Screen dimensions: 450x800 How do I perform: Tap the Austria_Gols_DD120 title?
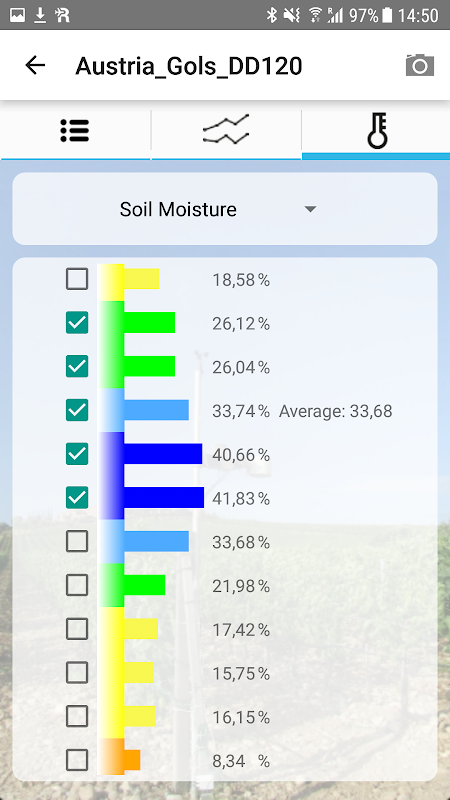click(189, 66)
